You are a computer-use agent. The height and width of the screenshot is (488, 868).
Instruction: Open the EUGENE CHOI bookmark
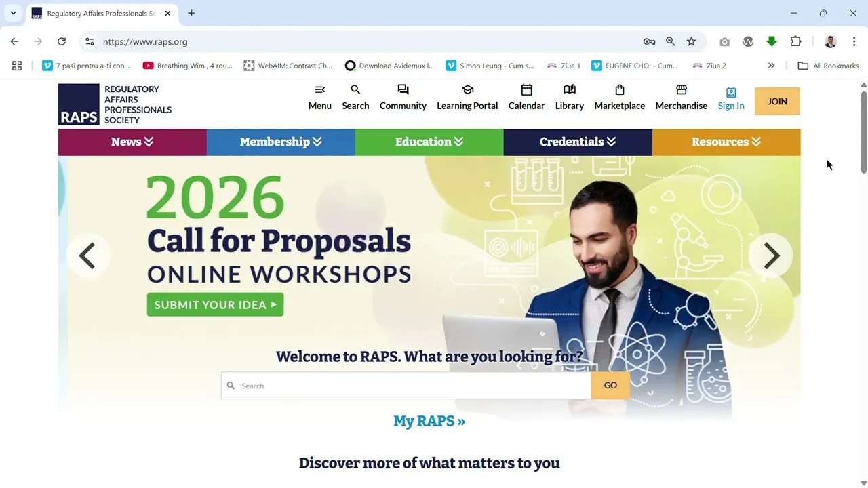635,66
